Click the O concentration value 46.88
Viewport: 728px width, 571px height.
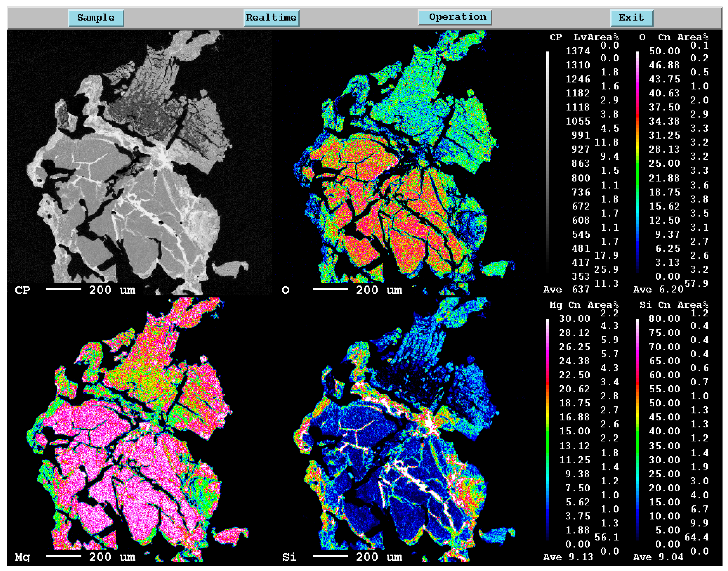tap(665, 65)
